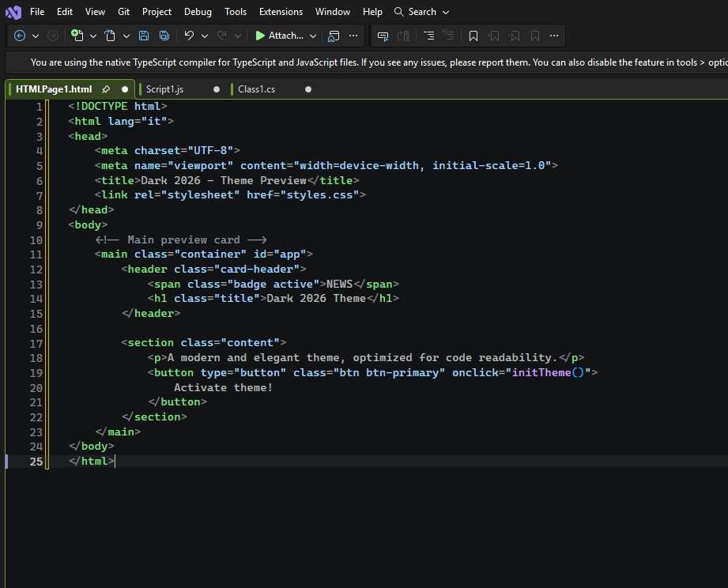Viewport: 728px width, 588px height.
Task: Clear all bookmarks
Action: click(x=534, y=36)
